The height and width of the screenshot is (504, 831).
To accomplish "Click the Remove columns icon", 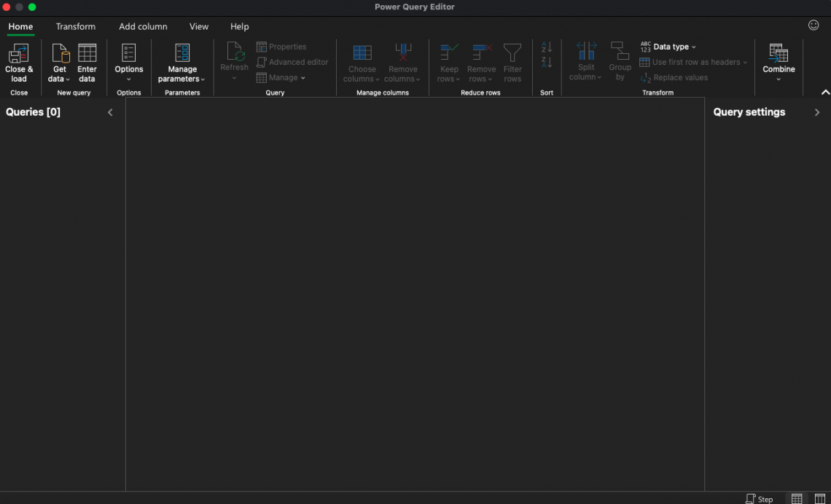I will pyautogui.click(x=403, y=53).
